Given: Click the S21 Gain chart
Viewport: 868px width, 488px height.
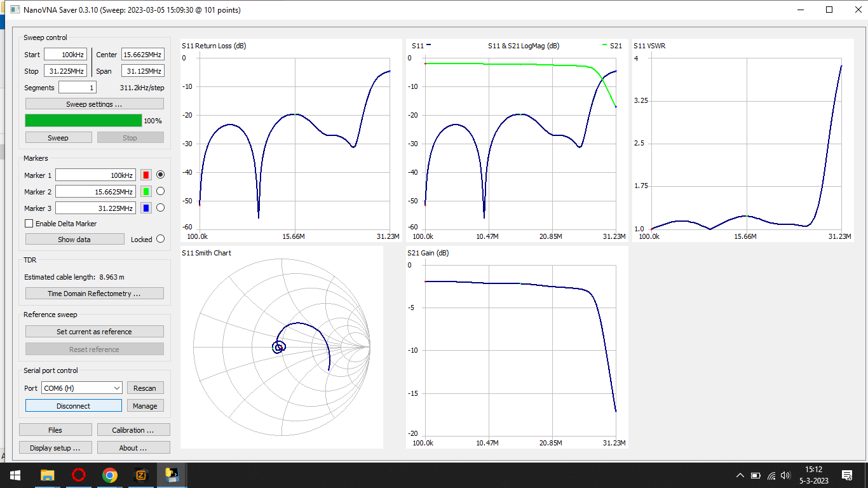Looking at the screenshot, I should 517,348.
